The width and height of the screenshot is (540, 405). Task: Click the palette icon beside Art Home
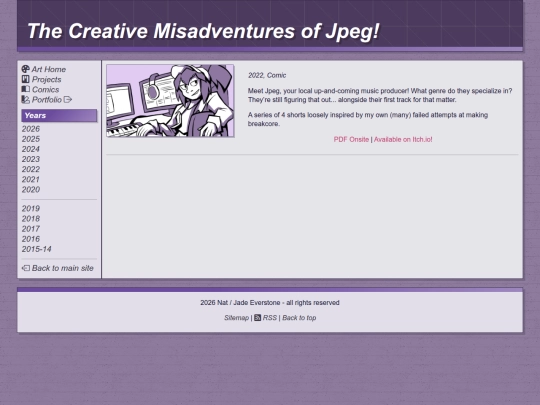point(25,69)
